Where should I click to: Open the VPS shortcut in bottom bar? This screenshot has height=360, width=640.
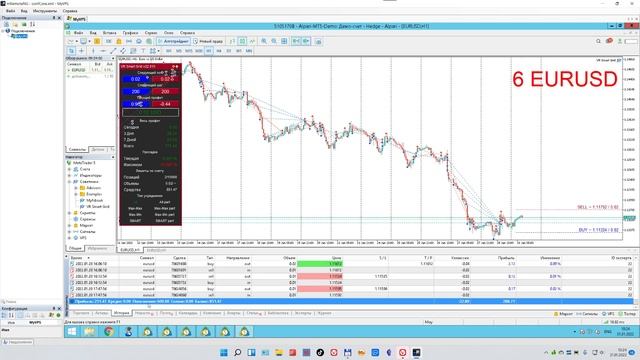coord(608,314)
